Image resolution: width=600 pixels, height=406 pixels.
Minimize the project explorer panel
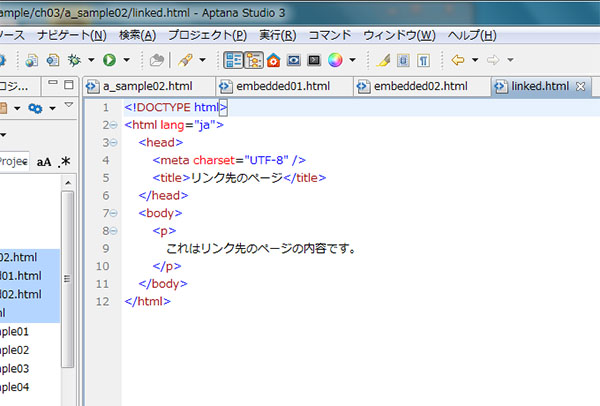pyautogui.click(x=53, y=83)
